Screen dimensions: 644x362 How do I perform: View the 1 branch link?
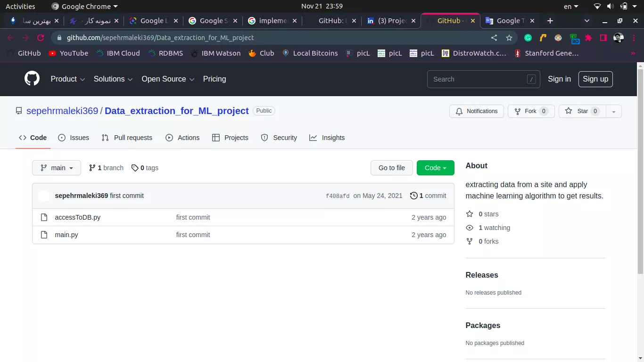coord(106,168)
